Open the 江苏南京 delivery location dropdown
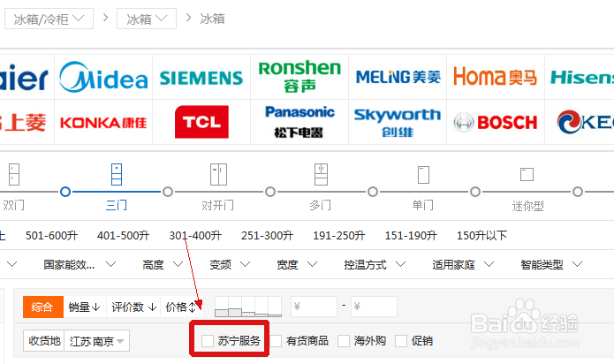 (x=96, y=341)
